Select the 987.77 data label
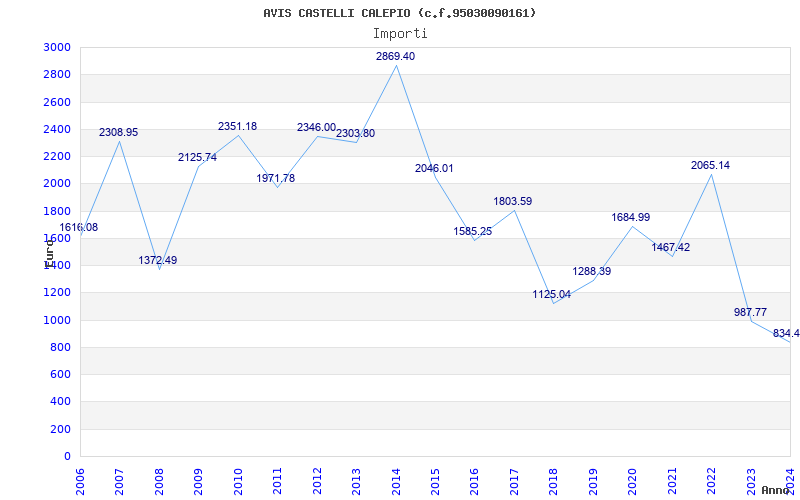Image resolution: width=800 pixels, height=500 pixels. [x=750, y=313]
